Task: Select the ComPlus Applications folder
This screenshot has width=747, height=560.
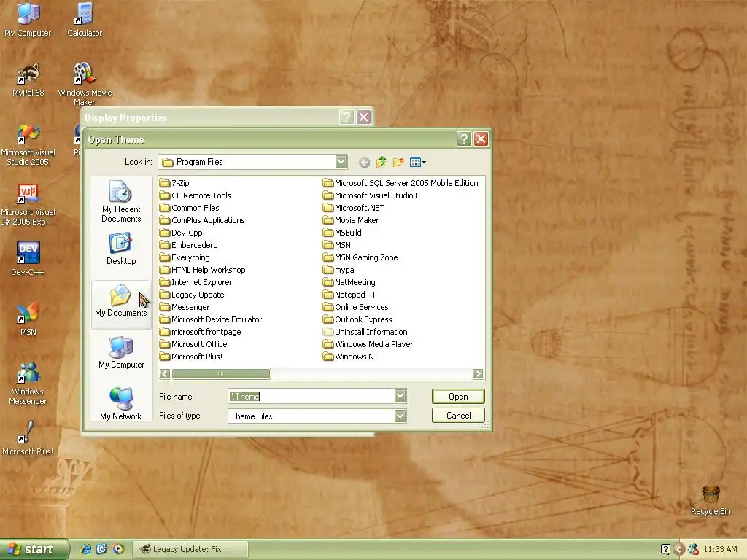Action: pos(203,220)
